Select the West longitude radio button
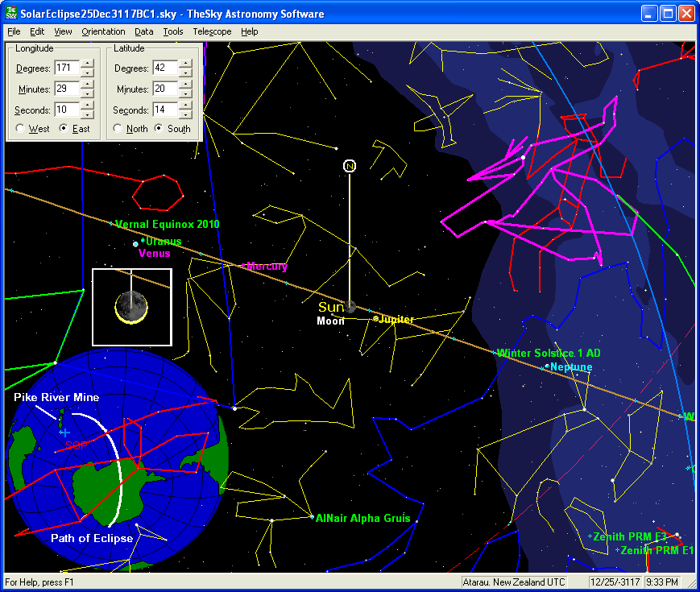 pyautogui.click(x=21, y=129)
